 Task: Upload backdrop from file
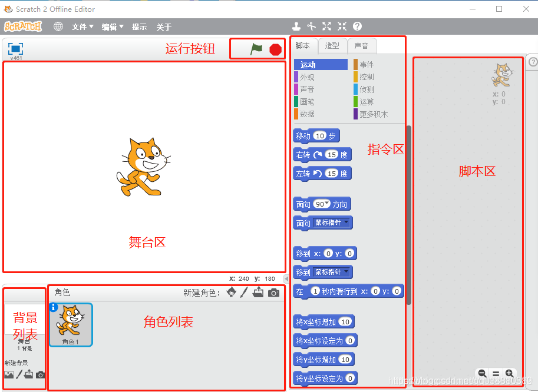tap(29, 374)
